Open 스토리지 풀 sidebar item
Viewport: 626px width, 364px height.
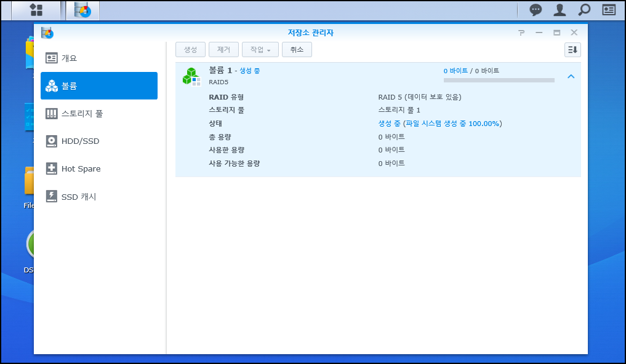tap(99, 114)
